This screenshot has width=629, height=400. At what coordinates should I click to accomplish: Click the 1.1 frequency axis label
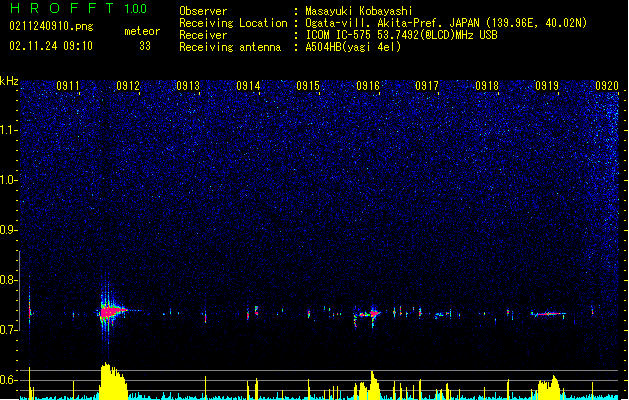tap(9, 130)
